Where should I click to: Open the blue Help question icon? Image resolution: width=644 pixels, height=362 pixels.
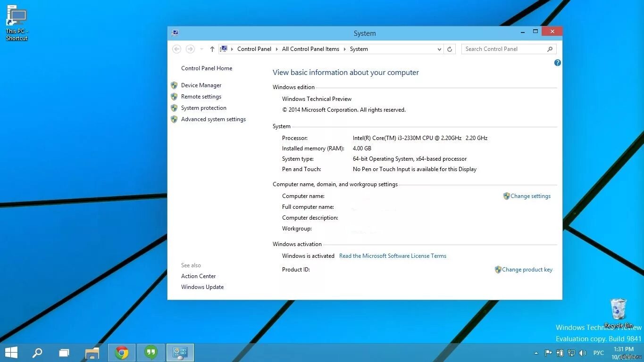pyautogui.click(x=558, y=63)
